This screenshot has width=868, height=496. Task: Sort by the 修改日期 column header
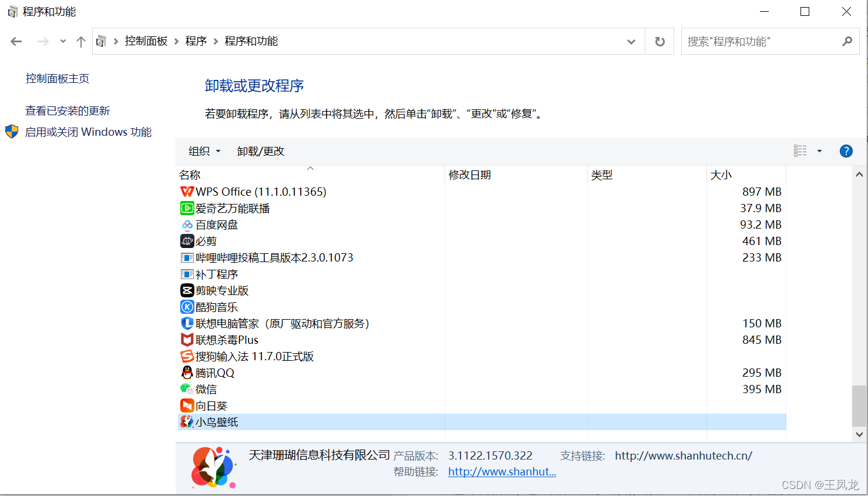coord(516,175)
